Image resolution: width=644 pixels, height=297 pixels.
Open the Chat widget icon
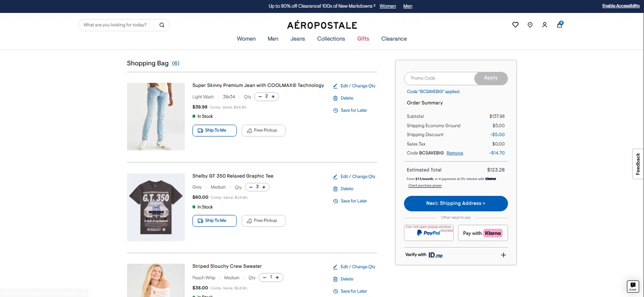click(x=633, y=286)
